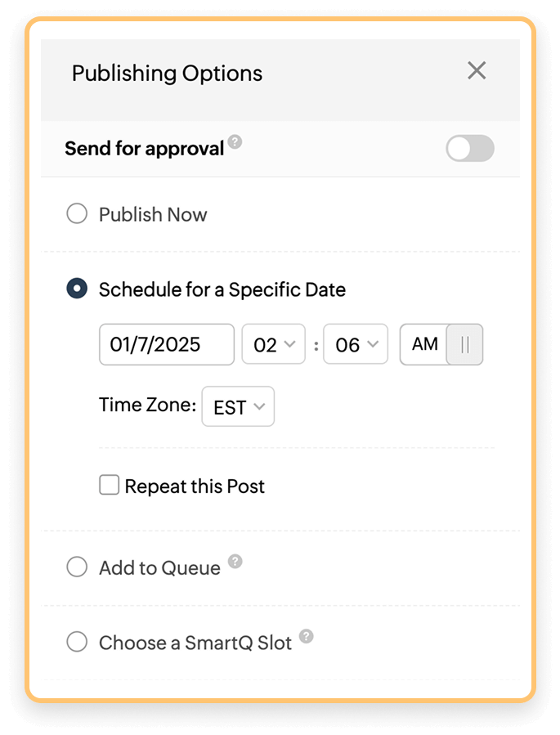Select the Publish Now radio button
The height and width of the screenshot is (735, 560).
[77, 213]
